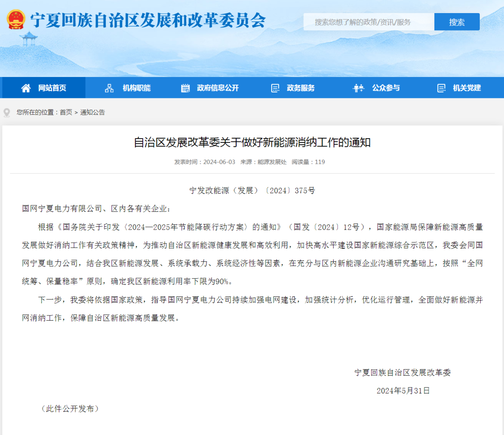
Task: Open the 网站首页 menu item
Action: click(44, 88)
